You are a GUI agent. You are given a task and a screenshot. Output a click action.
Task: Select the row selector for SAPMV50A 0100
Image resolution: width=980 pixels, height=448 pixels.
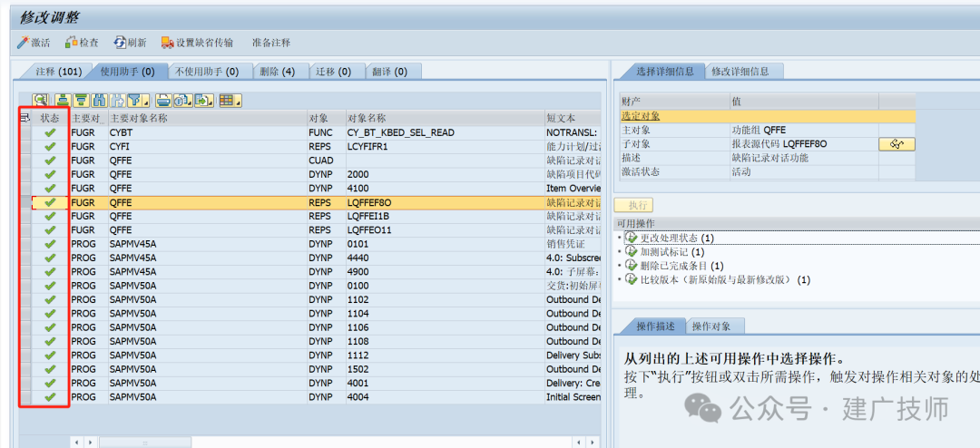tap(25, 286)
